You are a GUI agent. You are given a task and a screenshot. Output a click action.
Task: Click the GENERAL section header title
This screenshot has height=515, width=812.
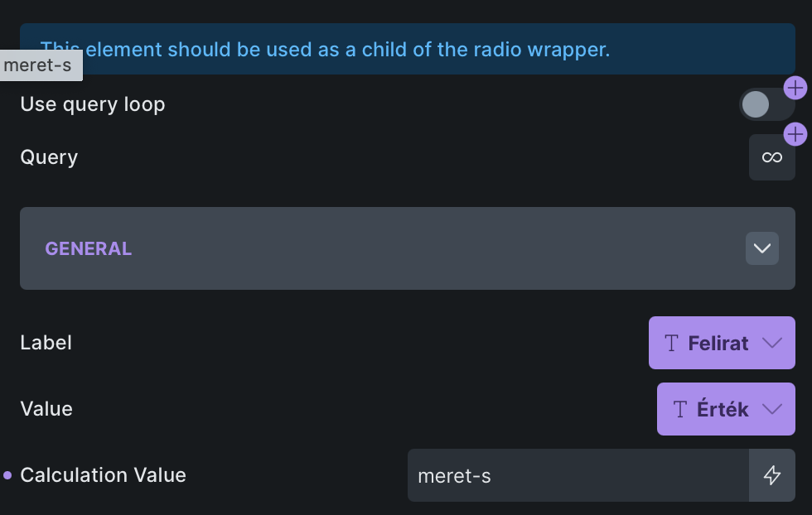[x=88, y=248]
